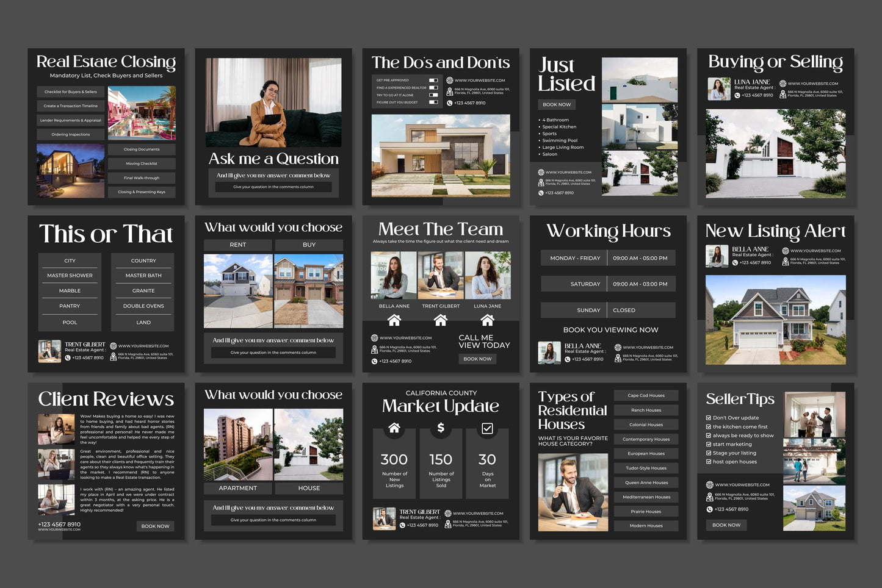Click the New Listing Alert house photo
Image resolution: width=882 pixels, height=588 pixels.
click(775, 320)
